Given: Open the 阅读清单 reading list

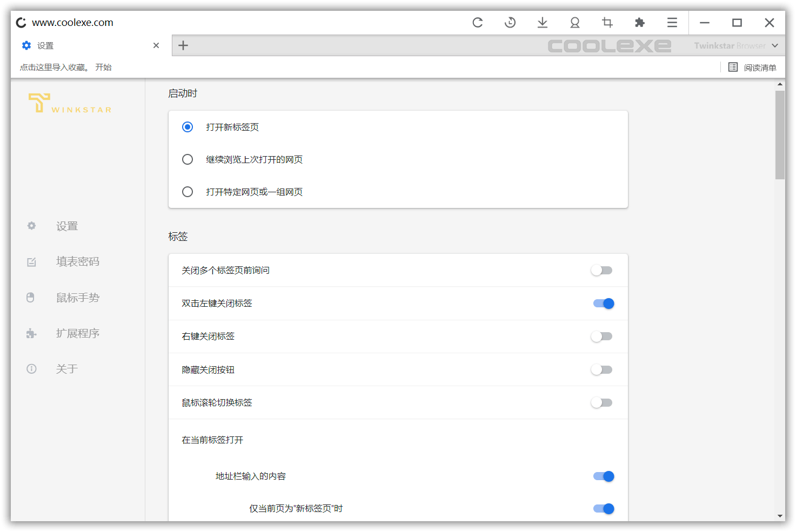Looking at the screenshot, I should click(753, 67).
